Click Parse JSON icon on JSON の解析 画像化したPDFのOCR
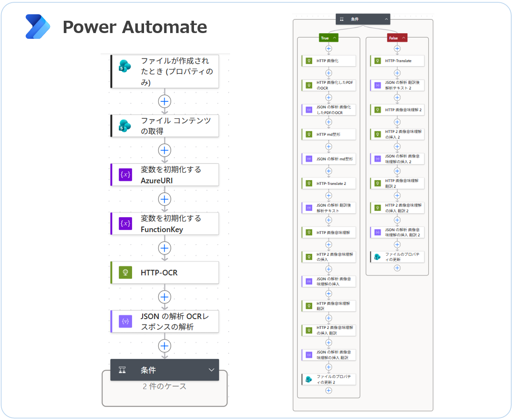The height and width of the screenshot is (420, 512). pyautogui.click(x=309, y=110)
